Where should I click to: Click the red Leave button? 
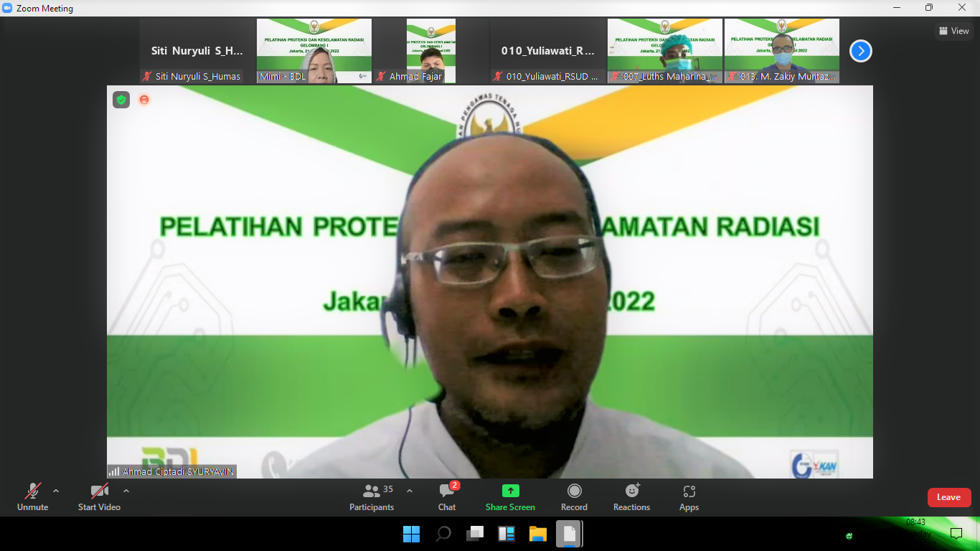tap(949, 497)
